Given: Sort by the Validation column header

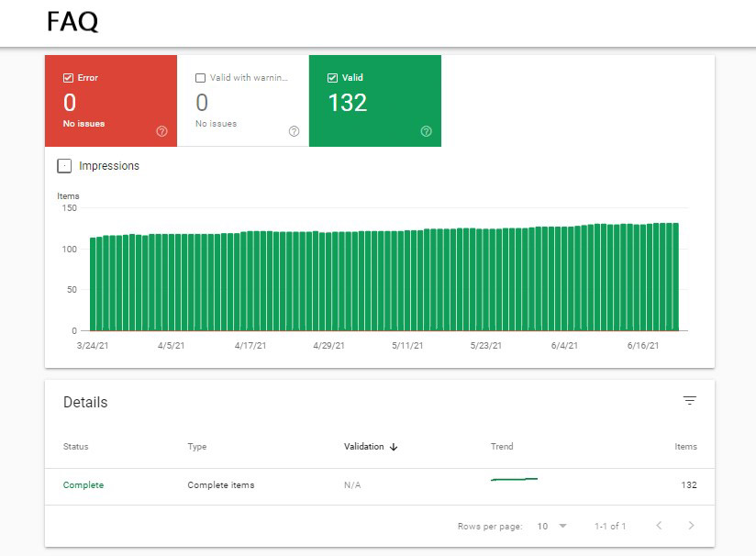Looking at the screenshot, I should pyautogui.click(x=363, y=447).
